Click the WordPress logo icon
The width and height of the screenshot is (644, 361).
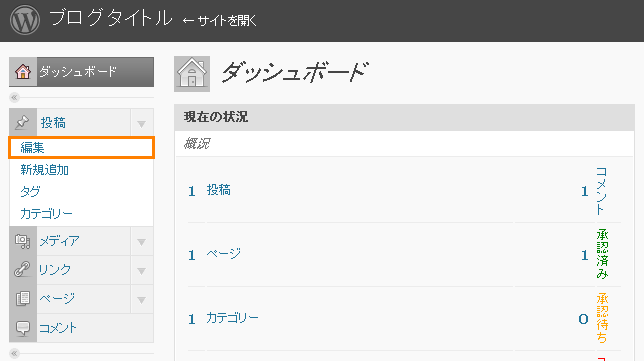point(25,20)
